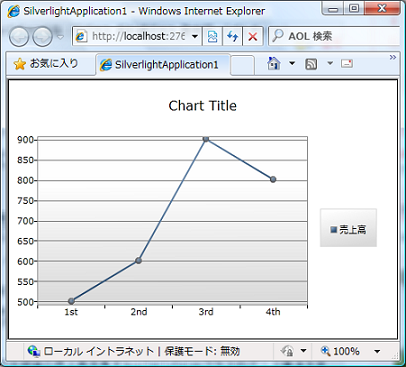
Task: Click the browser Back arrow button
Action: pos(19,36)
